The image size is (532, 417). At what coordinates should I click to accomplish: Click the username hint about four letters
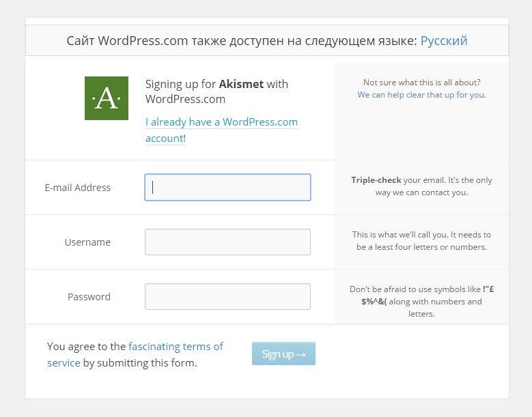[x=421, y=240]
